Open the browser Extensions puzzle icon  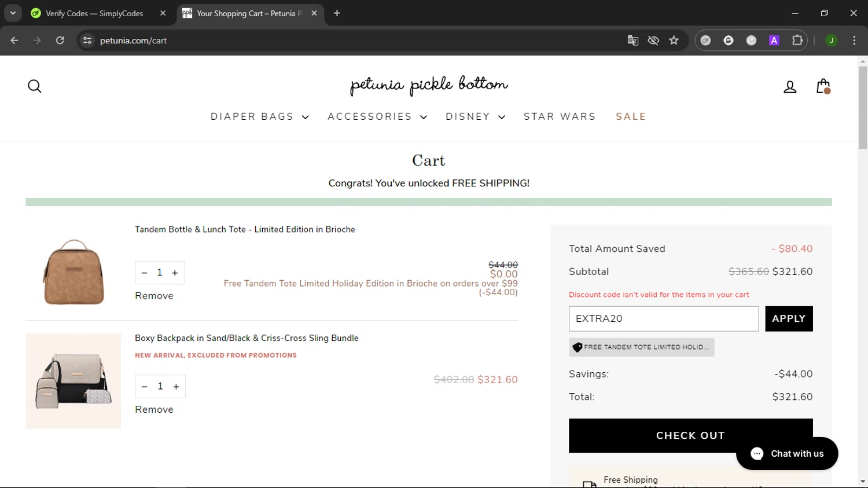[797, 41]
